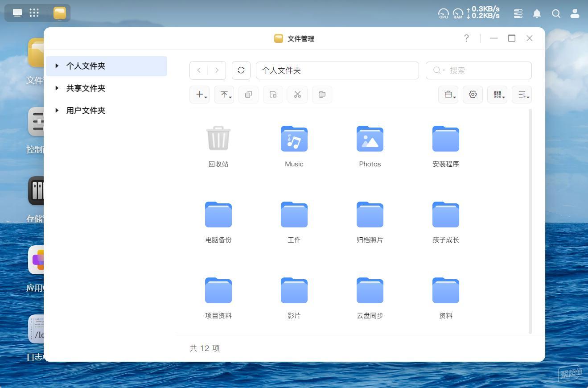Screen dimensions: 588x388
Task: Go back with left arrow
Action: pos(199,70)
